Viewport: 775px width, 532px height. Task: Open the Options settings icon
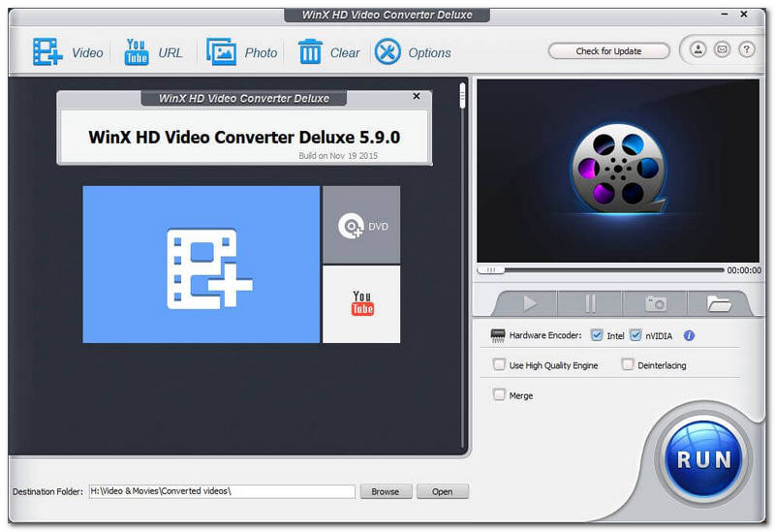(x=387, y=52)
